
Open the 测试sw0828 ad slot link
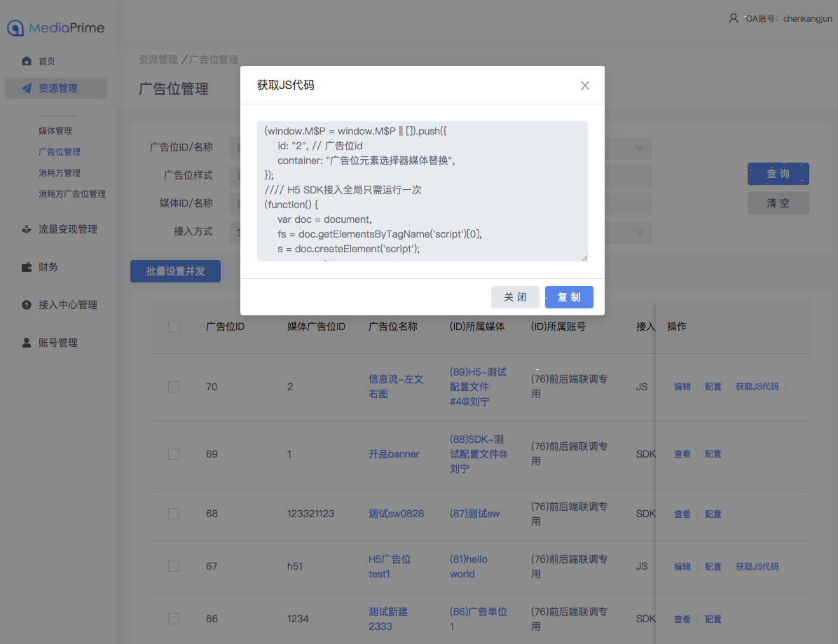(396, 514)
